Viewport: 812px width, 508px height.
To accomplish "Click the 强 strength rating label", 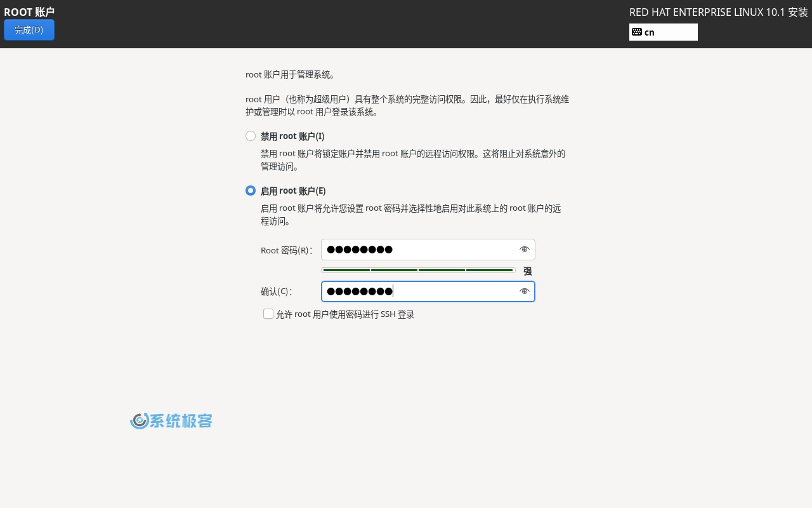I will (527, 271).
